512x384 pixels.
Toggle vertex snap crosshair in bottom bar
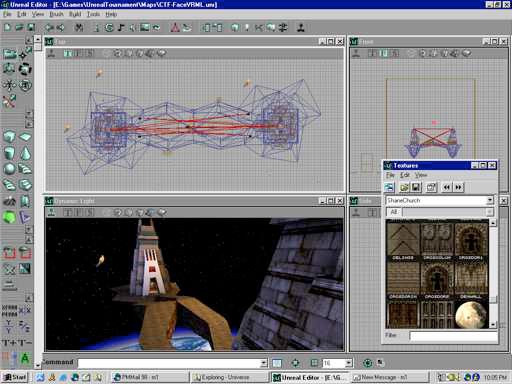coord(295,363)
